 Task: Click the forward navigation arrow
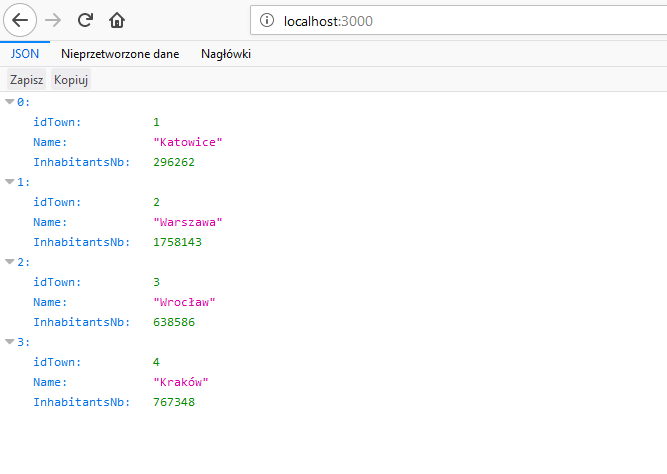[x=53, y=20]
